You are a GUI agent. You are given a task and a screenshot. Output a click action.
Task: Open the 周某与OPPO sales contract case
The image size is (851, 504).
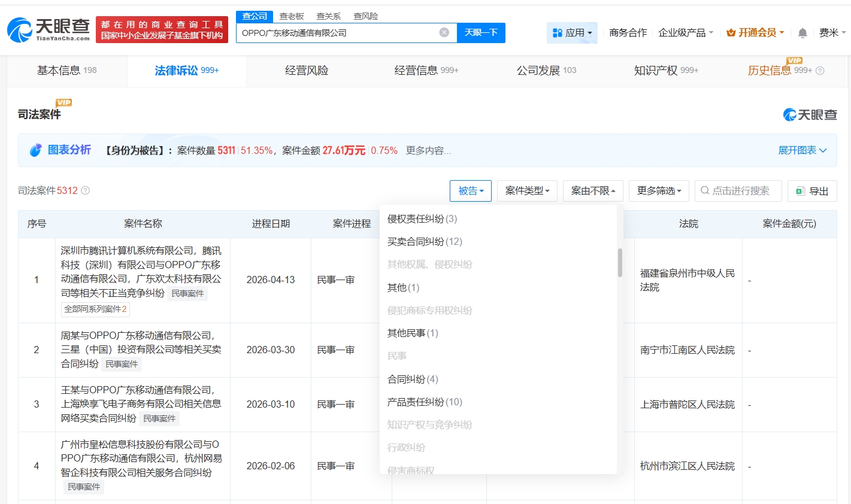[x=141, y=350]
